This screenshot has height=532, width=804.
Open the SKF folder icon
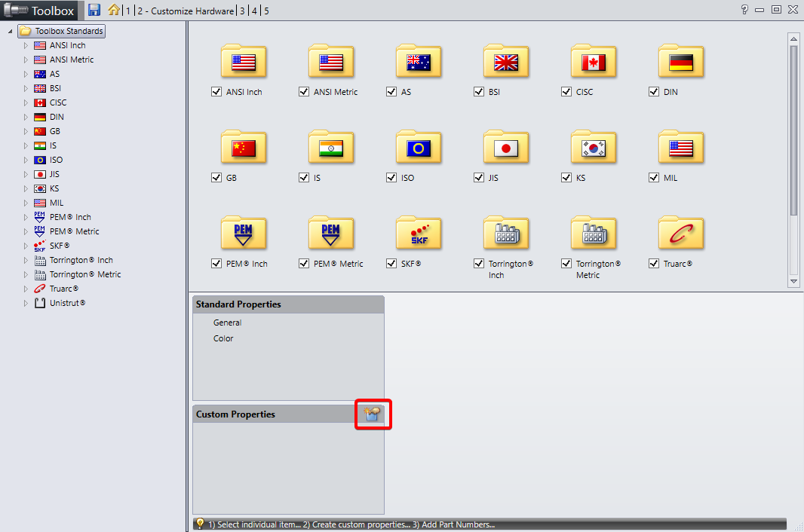click(419, 233)
